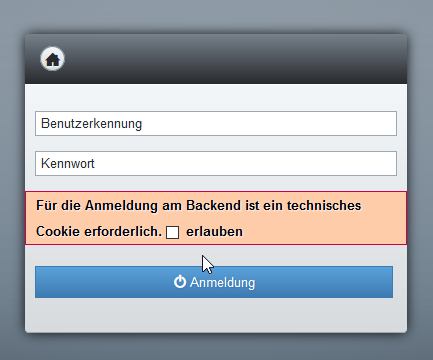Click the 'Benutzerkennung' placeholder text
Screen dimensions: 433x360
[x=91, y=124]
